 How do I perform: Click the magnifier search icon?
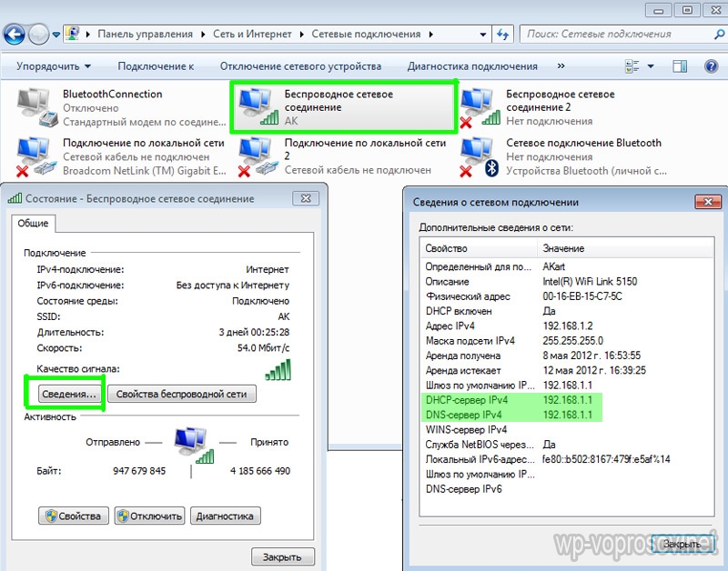pos(719,35)
